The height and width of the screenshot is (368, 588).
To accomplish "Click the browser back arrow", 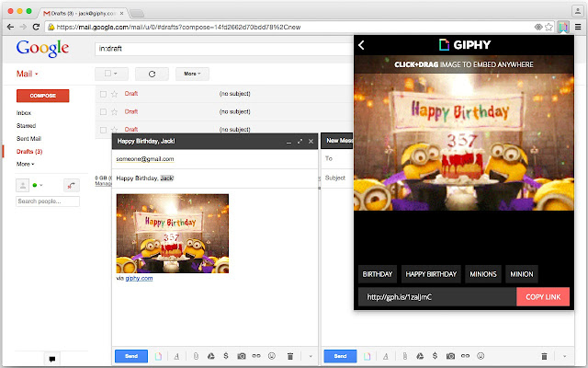I will 10,27.
